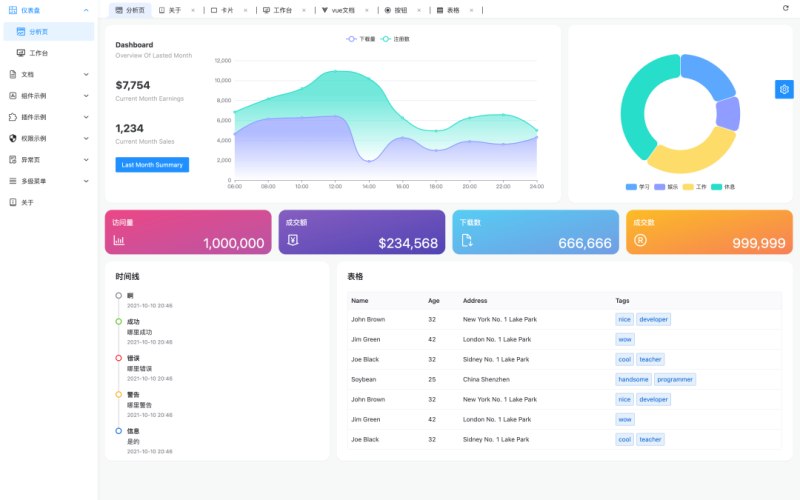
Task: Click the file download icon in 下载数 card
Action: click(467, 240)
